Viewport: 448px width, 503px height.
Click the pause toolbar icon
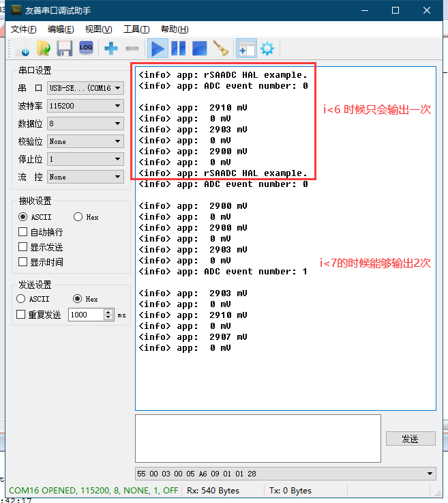(179, 48)
